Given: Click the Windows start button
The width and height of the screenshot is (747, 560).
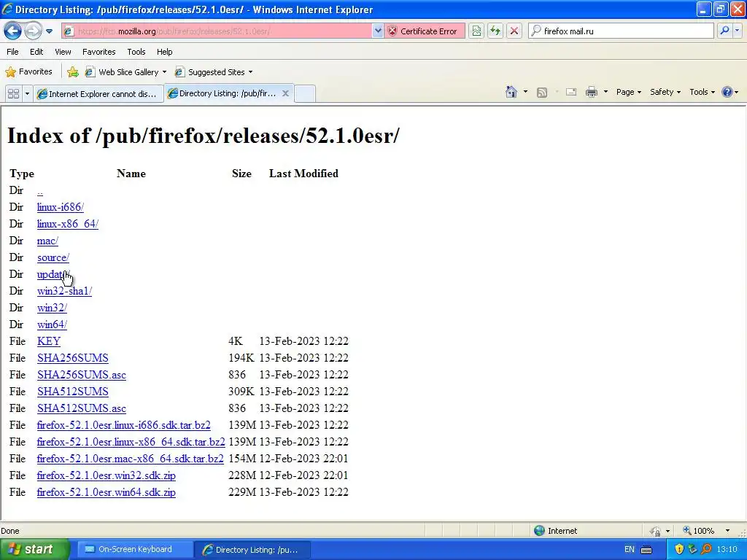Looking at the screenshot, I should point(34,550).
